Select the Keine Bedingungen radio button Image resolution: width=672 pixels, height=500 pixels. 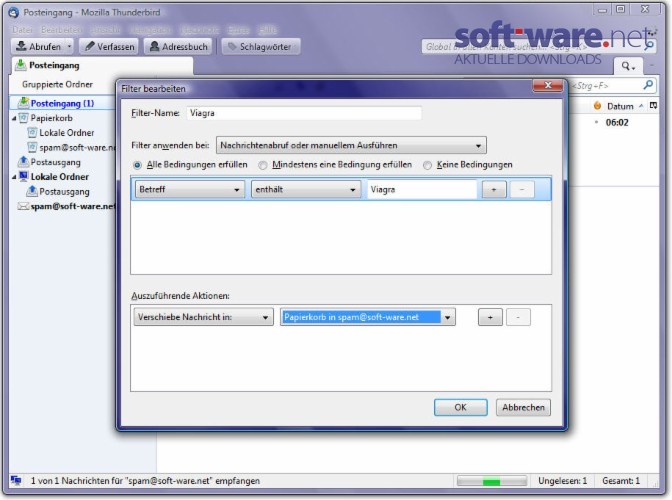tap(427, 165)
